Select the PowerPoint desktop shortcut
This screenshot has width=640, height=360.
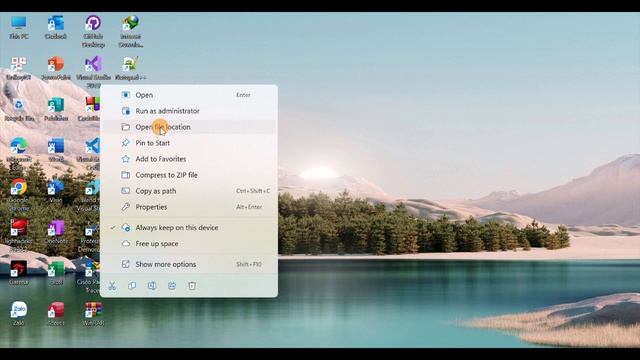56,68
